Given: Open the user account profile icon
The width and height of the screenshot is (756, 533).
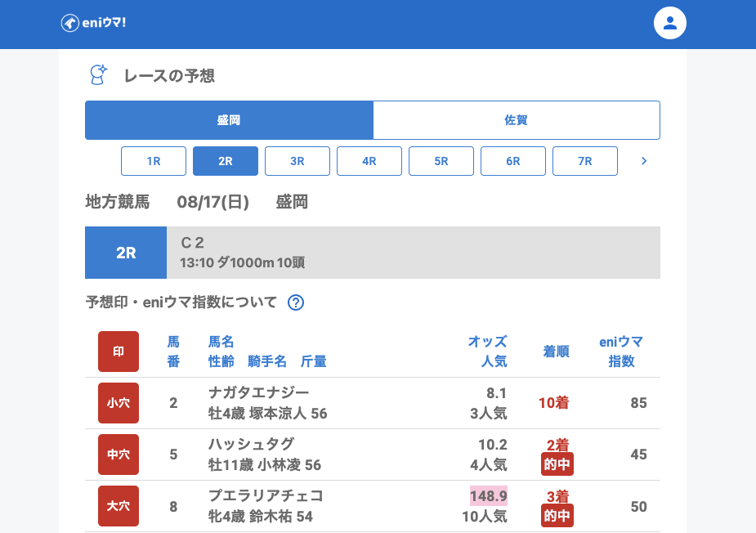Looking at the screenshot, I should [669, 23].
